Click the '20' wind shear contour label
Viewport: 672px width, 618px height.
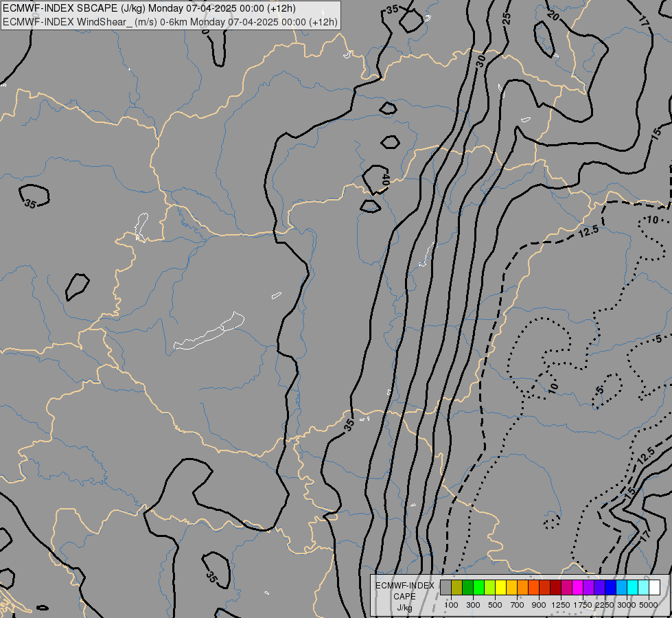[553, 16]
